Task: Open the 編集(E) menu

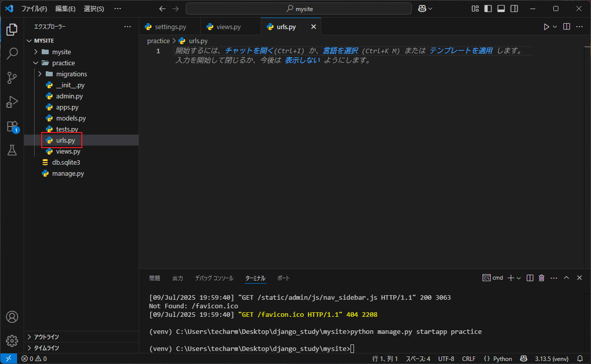Action: click(x=65, y=9)
